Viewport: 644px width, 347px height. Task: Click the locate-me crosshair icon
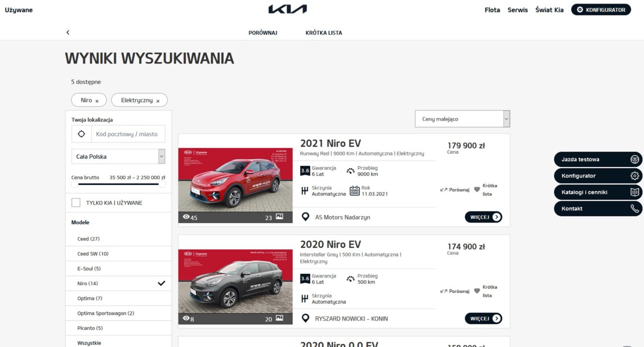(82, 134)
